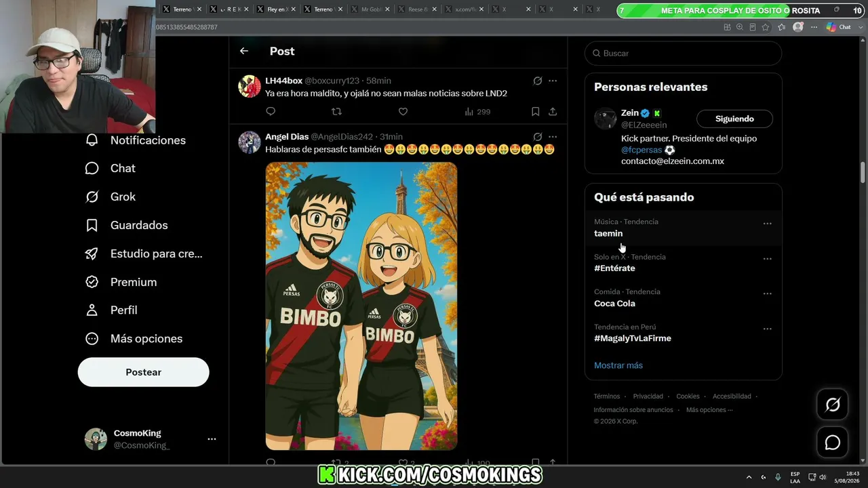The image size is (868, 488).
Task: Open the @fcpersas mention link
Action: click(642, 150)
